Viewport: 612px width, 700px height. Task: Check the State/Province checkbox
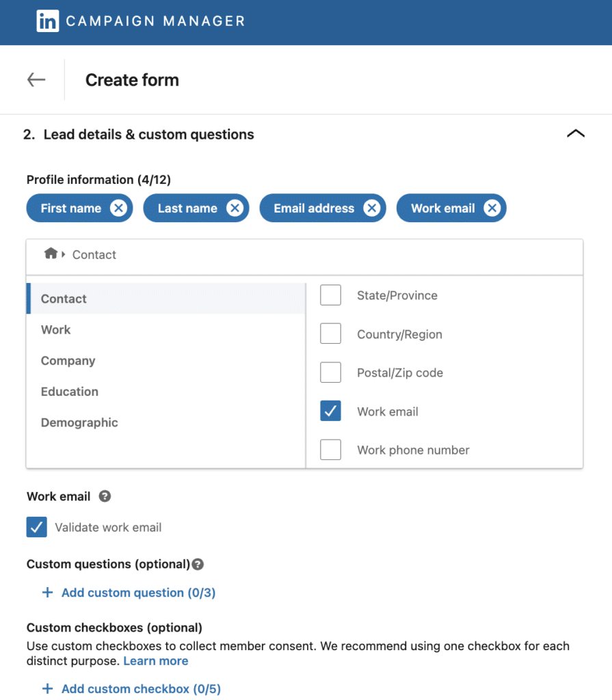330,295
